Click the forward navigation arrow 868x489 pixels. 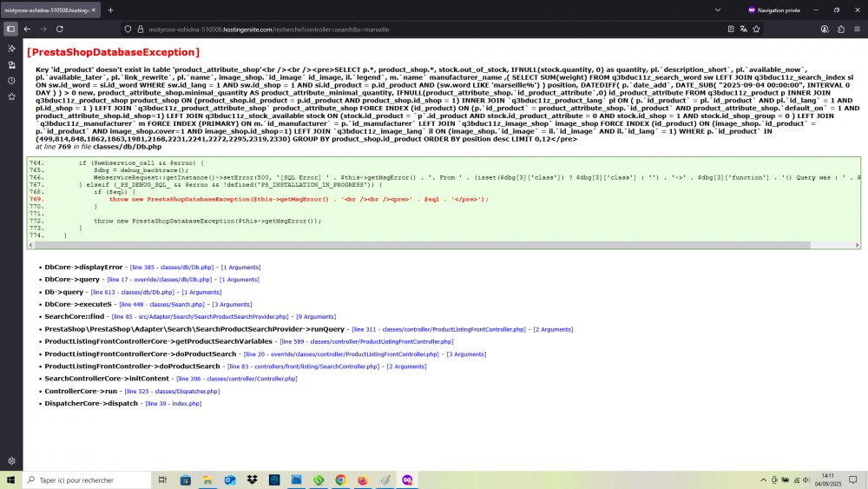43,30
